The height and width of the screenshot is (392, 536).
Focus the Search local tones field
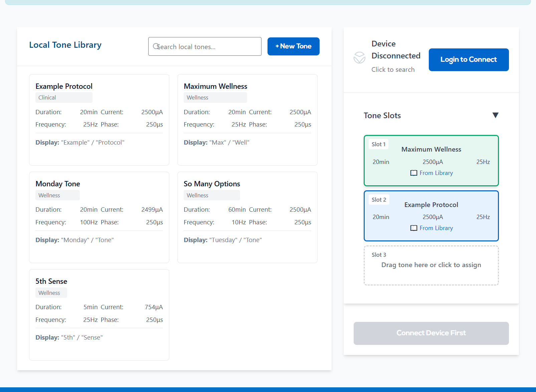(205, 46)
